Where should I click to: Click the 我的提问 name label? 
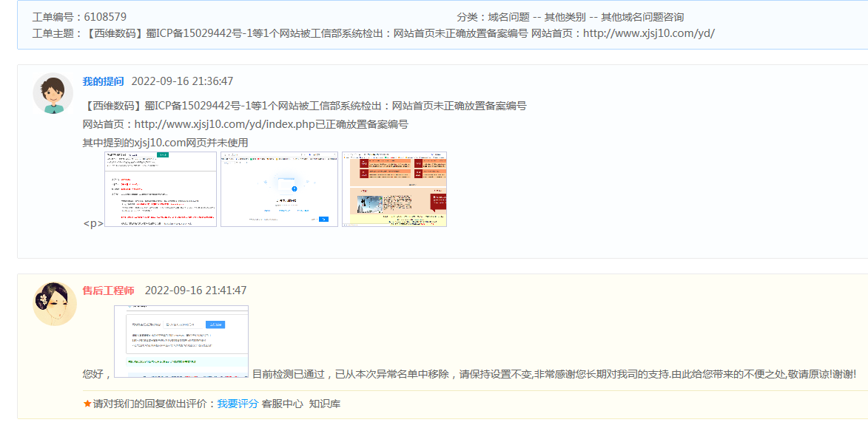103,81
